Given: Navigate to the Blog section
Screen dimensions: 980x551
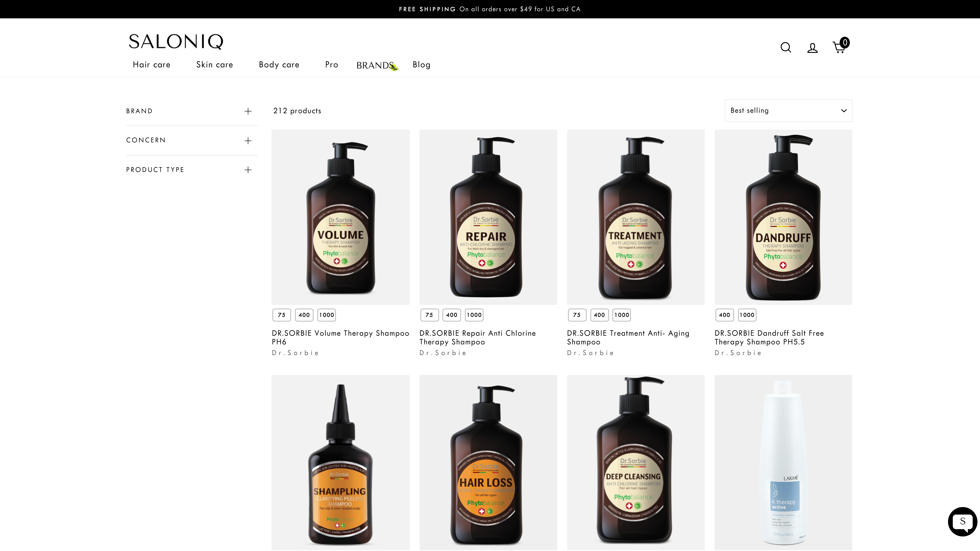Looking at the screenshot, I should tap(421, 65).
